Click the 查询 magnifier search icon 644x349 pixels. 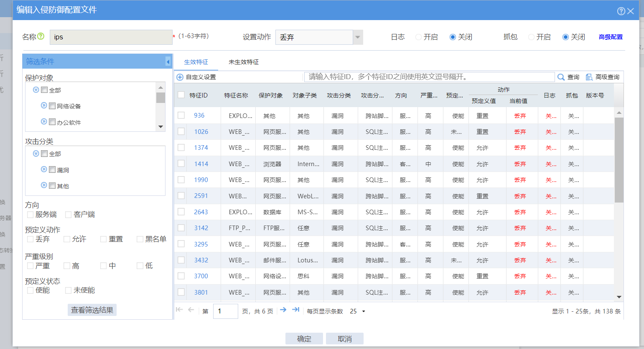pyautogui.click(x=561, y=77)
